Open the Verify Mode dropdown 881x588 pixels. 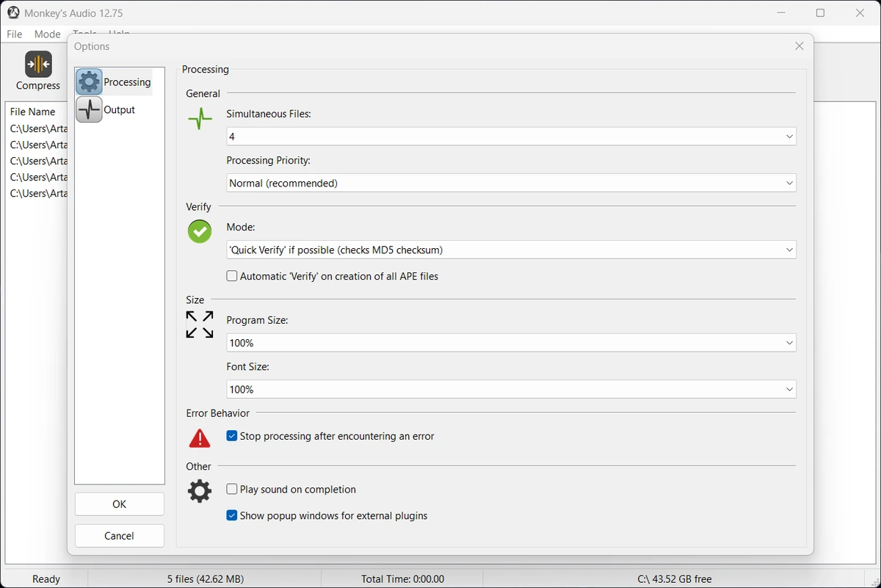click(x=511, y=250)
